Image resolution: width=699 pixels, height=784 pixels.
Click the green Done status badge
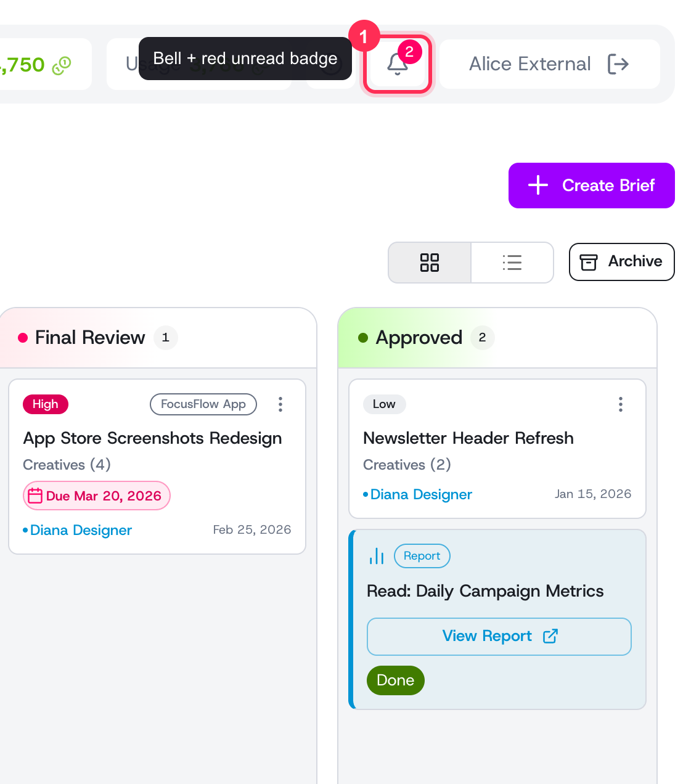396,680
